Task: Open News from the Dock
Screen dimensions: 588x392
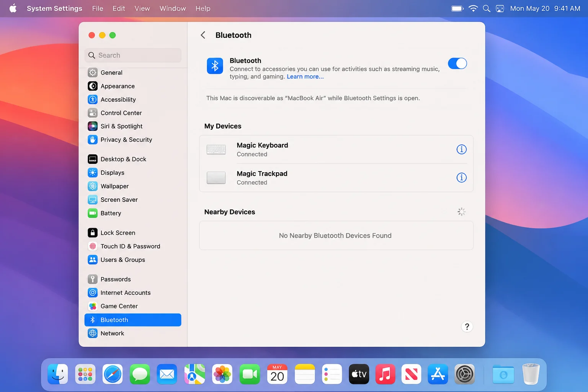Action: [412, 374]
